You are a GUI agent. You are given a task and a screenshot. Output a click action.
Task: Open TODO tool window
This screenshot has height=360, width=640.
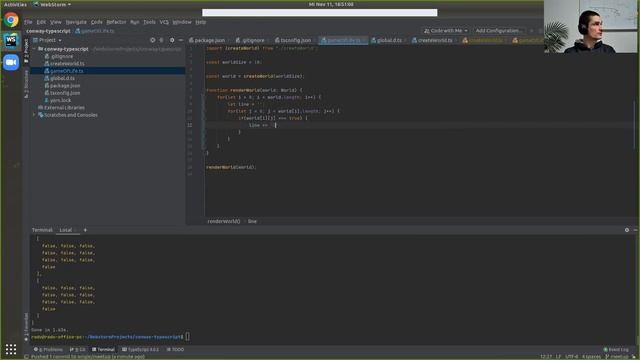click(x=175, y=349)
